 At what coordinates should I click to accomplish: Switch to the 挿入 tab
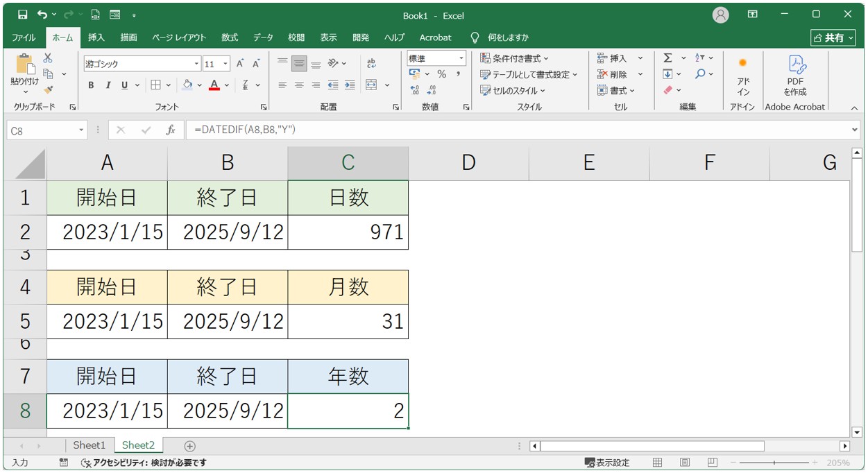point(96,37)
